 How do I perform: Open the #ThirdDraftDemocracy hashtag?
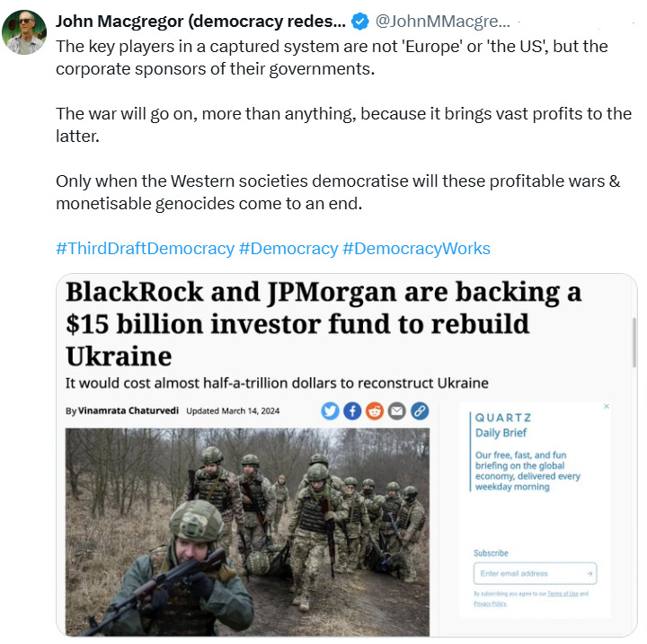coord(146,249)
